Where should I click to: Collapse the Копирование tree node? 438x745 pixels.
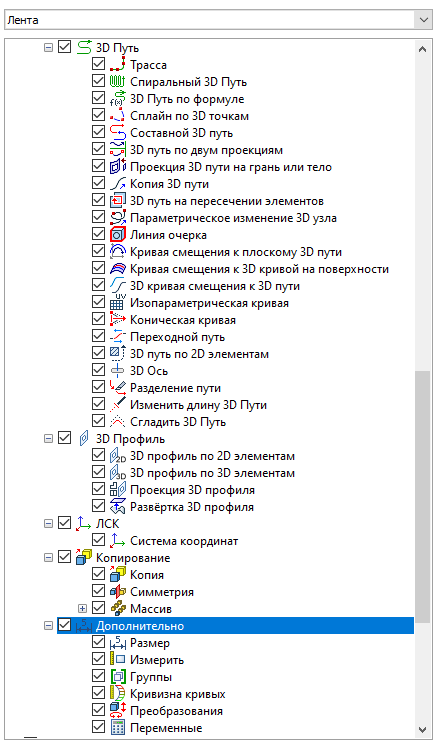(48, 558)
